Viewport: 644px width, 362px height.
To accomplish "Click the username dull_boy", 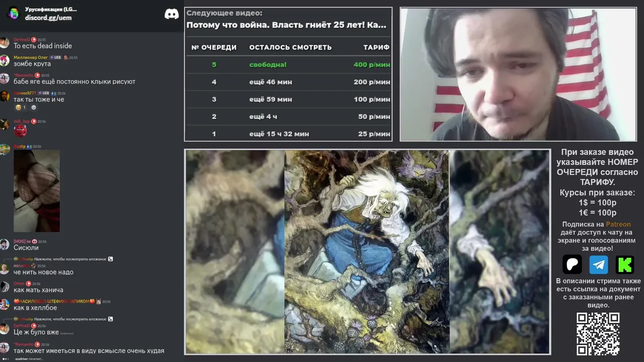I will pyautogui.click(x=22, y=121).
